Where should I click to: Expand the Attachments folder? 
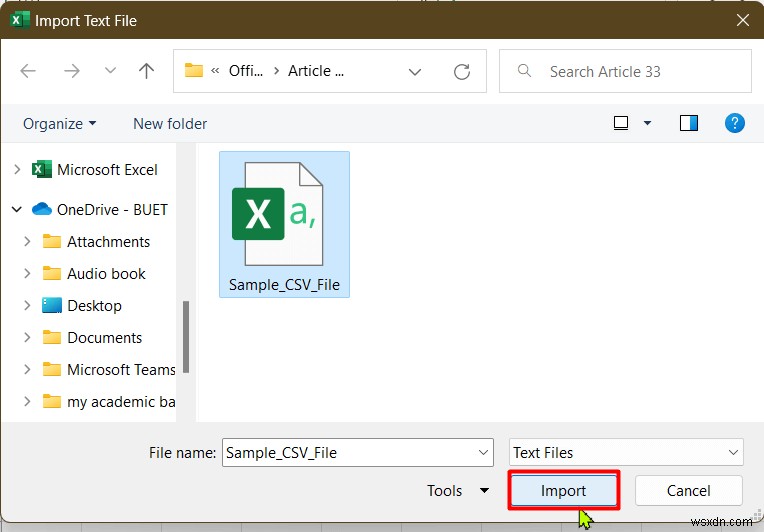[27, 241]
